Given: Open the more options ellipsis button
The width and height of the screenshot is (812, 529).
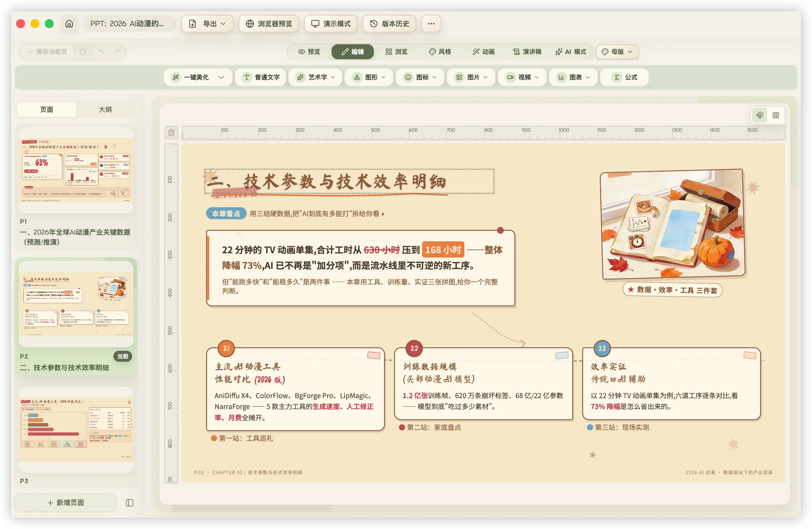Looking at the screenshot, I should (431, 24).
